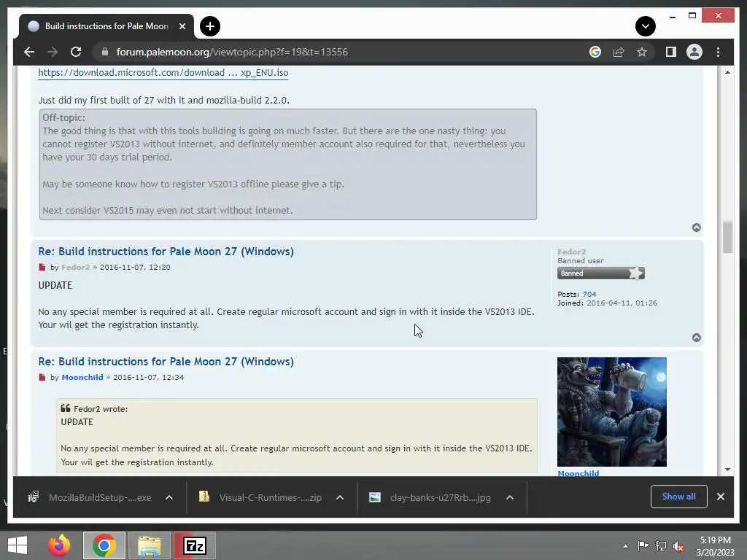Open the Chrome three-dot menu
Image resolution: width=747 pixels, height=560 pixels.
click(718, 52)
